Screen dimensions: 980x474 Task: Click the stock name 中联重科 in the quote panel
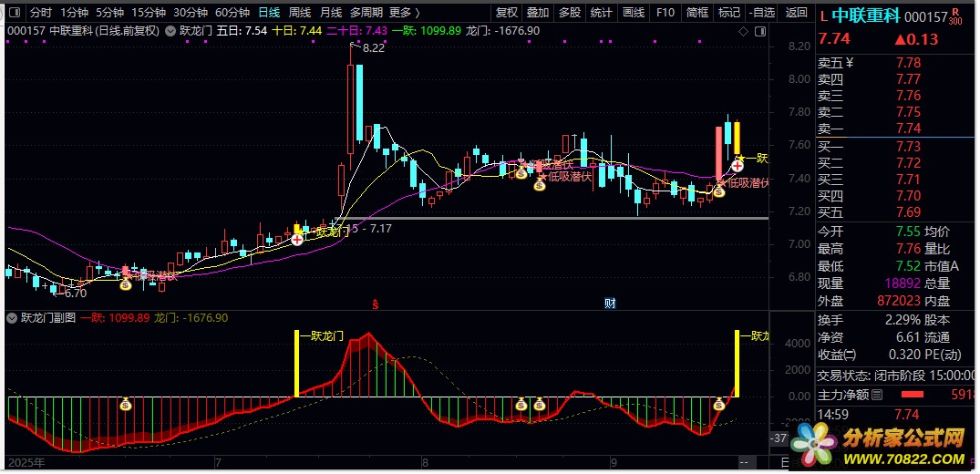(x=866, y=17)
